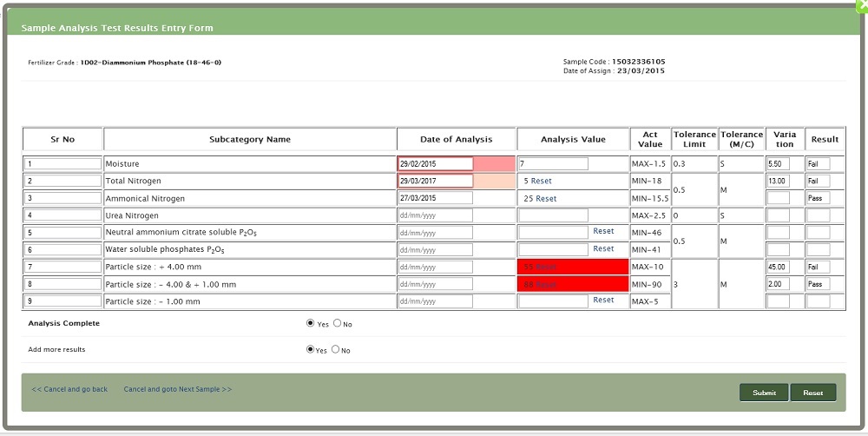
Task: Reset the Particle size - 1.00 mm value
Action: point(603,300)
